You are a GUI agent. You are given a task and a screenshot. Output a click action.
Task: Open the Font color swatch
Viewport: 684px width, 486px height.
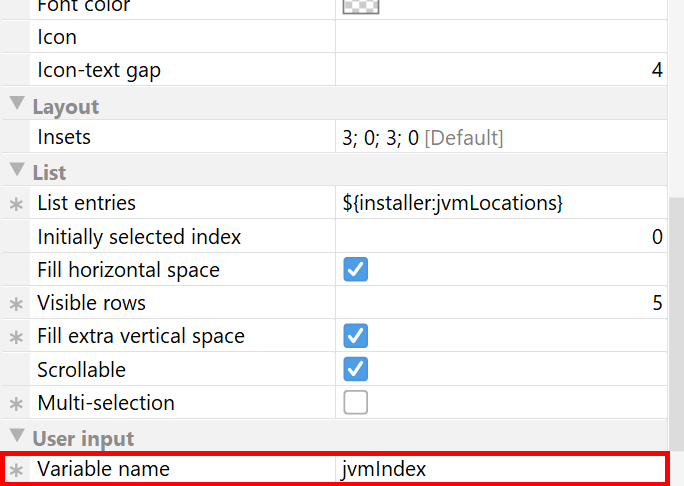click(x=361, y=7)
